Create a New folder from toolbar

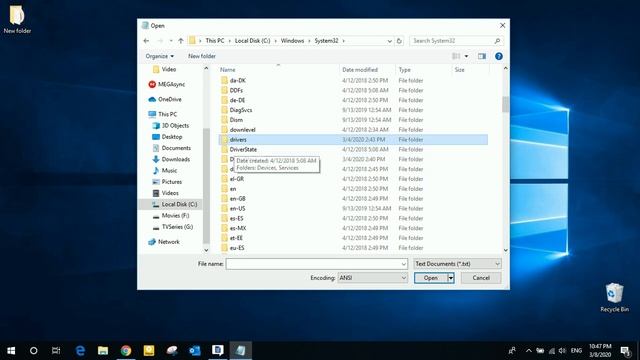[x=202, y=56]
